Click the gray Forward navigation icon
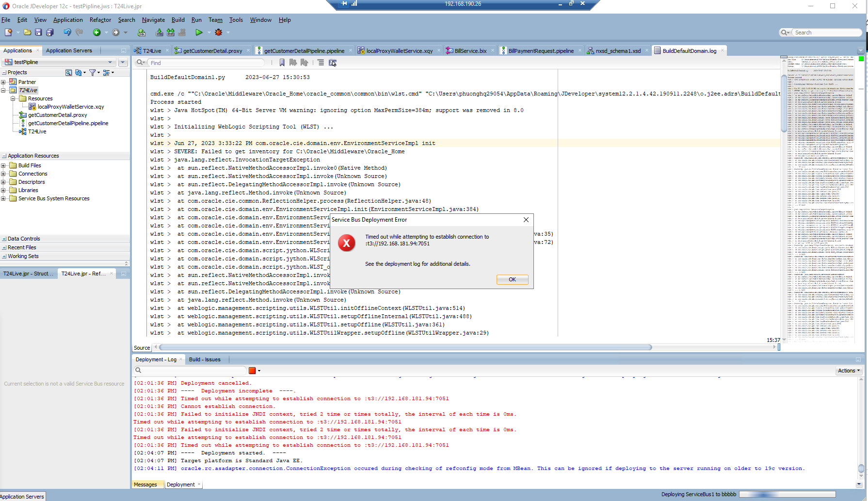This screenshot has height=501, width=868. [115, 32]
